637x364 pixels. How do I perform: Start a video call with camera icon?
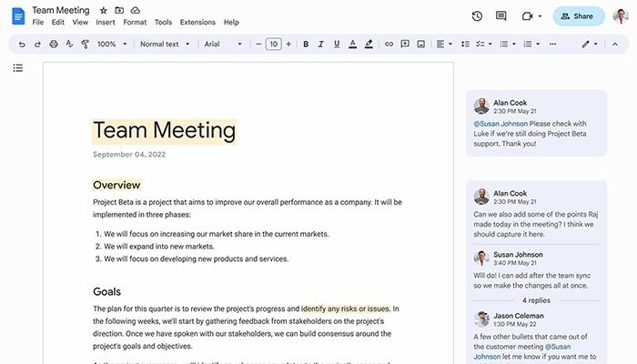(x=527, y=16)
